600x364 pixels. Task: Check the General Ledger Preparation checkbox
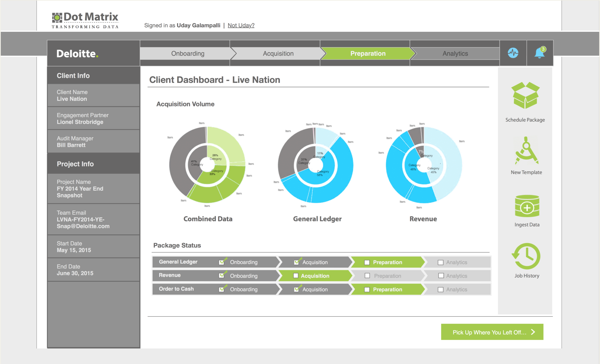(x=367, y=262)
